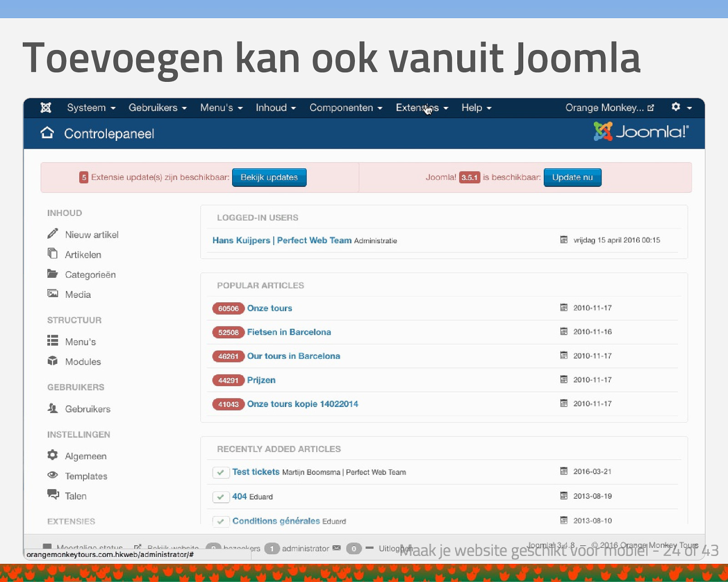Open the Onze tours article
The width and height of the screenshot is (728, 582).
[270, 308]
